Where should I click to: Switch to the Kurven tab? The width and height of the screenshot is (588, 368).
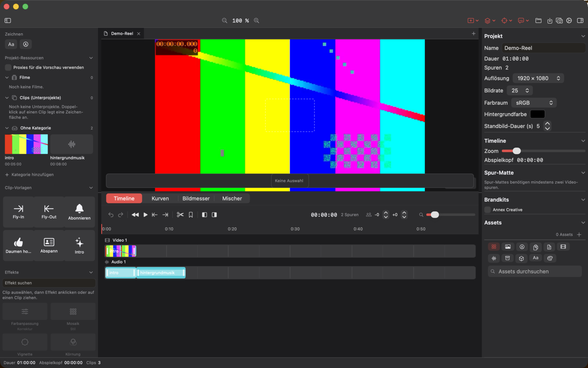click(160, 198)
